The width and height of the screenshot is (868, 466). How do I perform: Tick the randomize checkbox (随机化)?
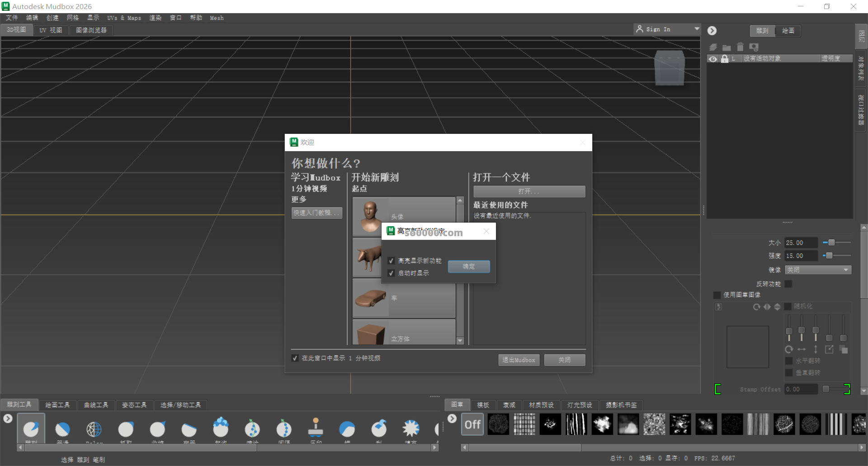click(788, 306)
